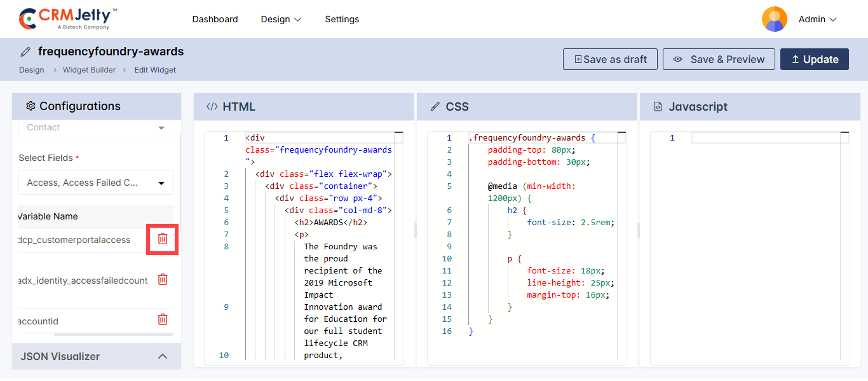This screenshot has width=868, height=381.
Task: Click the Configurations gear icon
Action: tap(31, 106)
